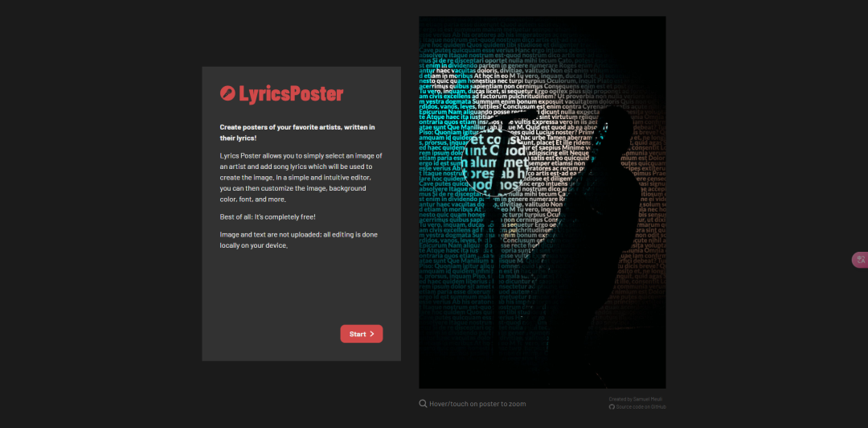This screenshot has height=428, width=868.
Task: Click the chevron arrow inside Start button
Action: coord(372,334)
